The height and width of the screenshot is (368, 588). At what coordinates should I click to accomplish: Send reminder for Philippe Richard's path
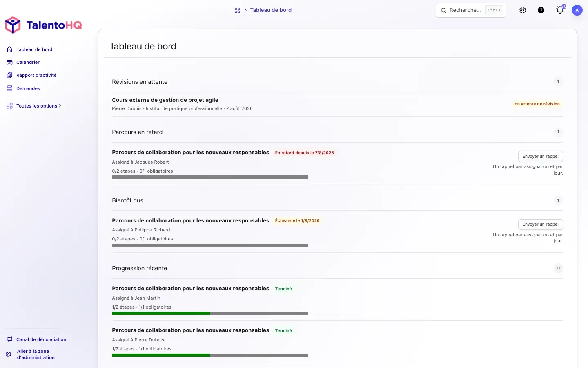click(541, 224)
